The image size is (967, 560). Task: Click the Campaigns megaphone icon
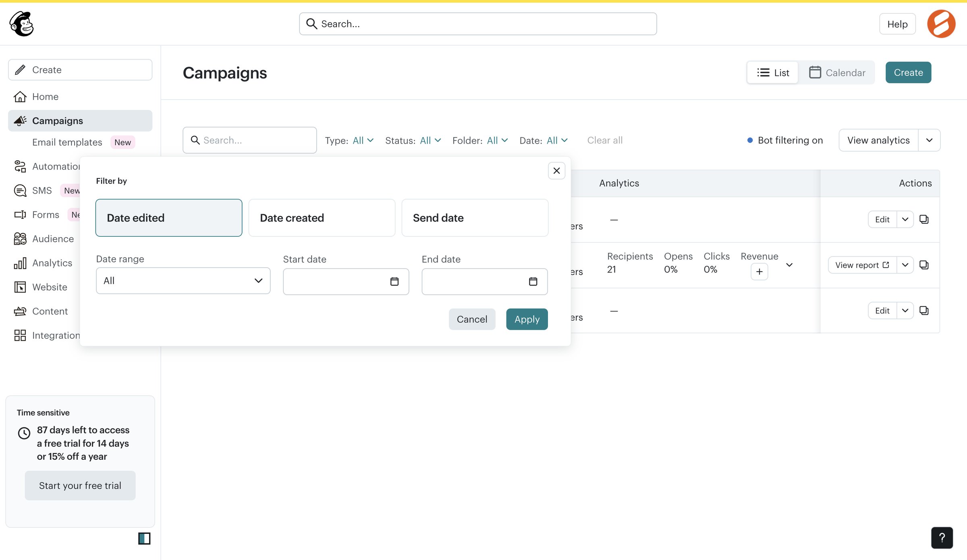(x=20, y=120)
